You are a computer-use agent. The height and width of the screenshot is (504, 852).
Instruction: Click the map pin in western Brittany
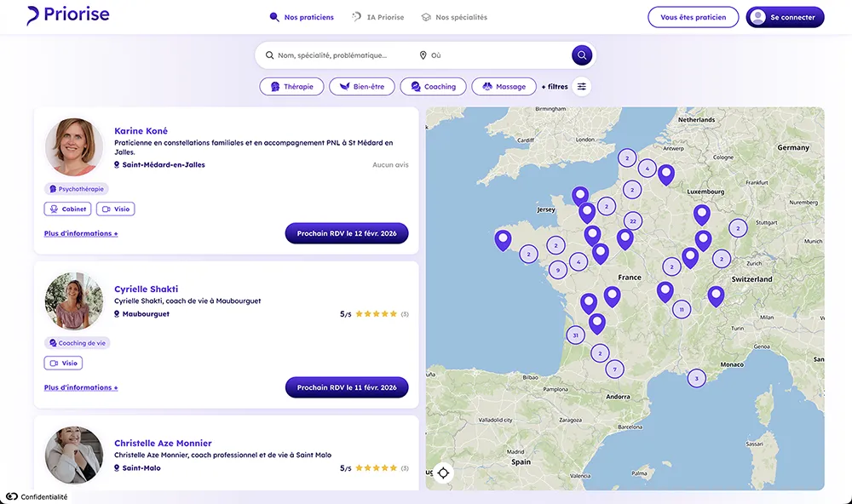pyautogui.click(x=503, y=239)
